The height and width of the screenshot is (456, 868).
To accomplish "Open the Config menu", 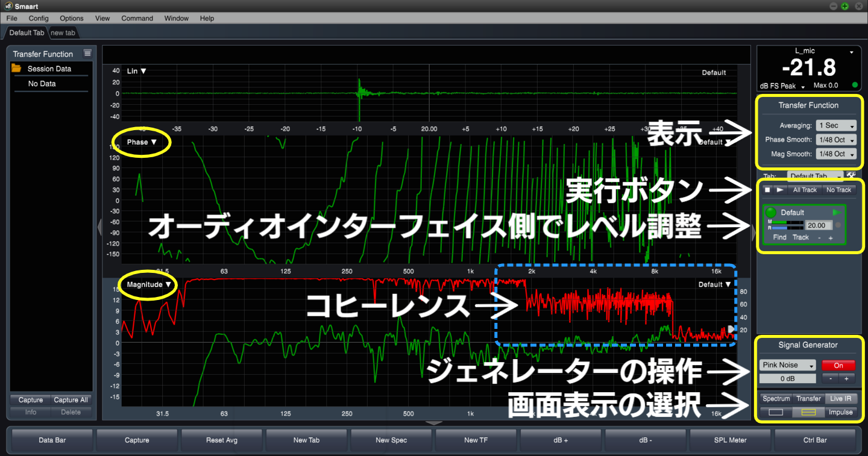I will point(39,19).
